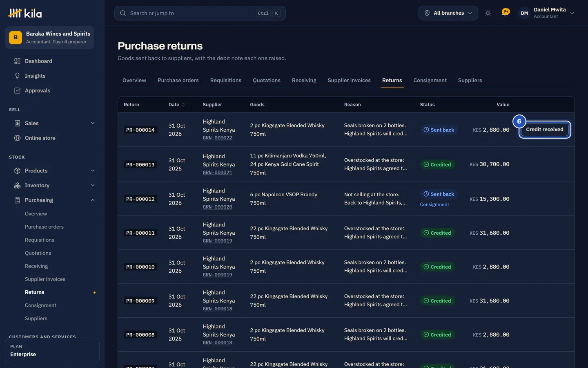The width and height of the screenshot is (588, 368).
Task: Toggle the light/dark theme sun icon
Action: (488, 13)
